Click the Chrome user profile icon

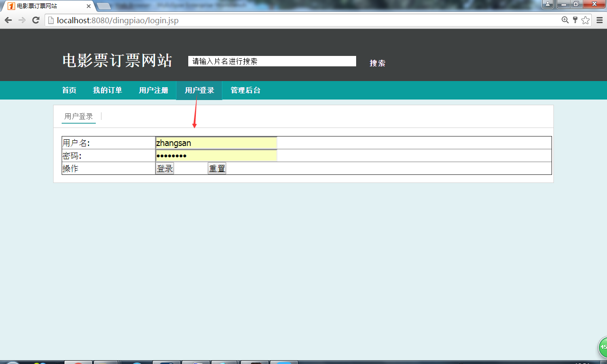click(548, 4)
